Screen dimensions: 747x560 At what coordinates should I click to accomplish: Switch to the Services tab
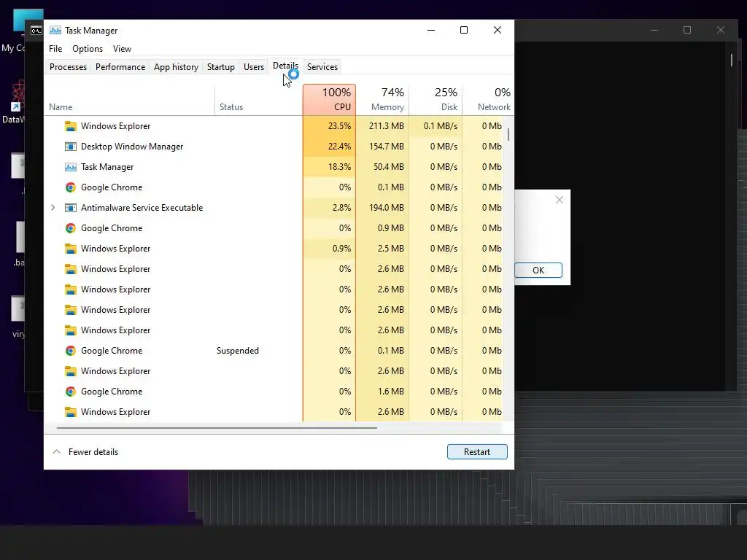point(322,67)
